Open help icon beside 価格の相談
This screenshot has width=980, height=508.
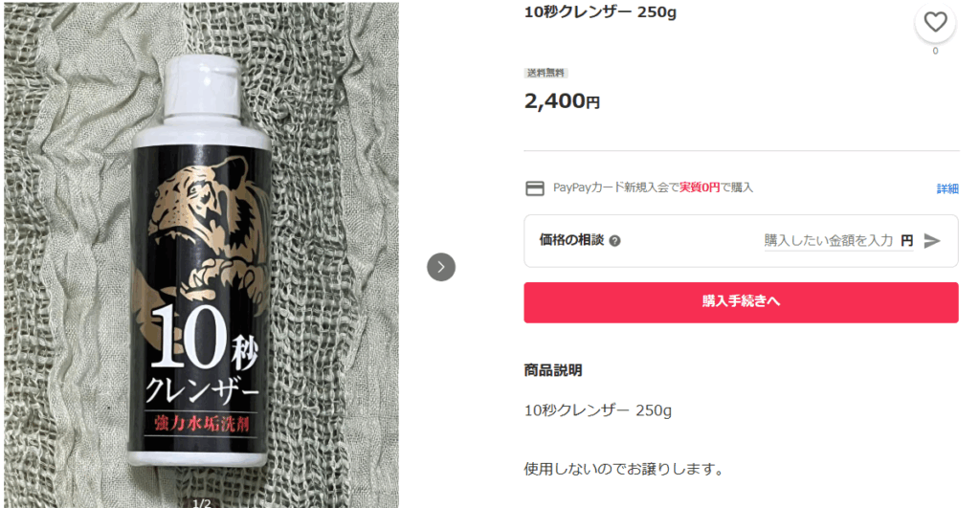(x=615, y=241)
